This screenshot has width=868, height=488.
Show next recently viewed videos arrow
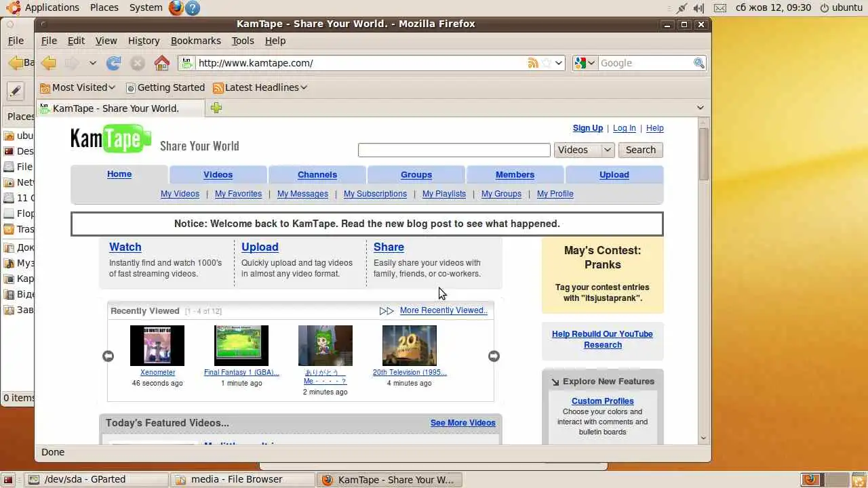(x=494, y=356)
